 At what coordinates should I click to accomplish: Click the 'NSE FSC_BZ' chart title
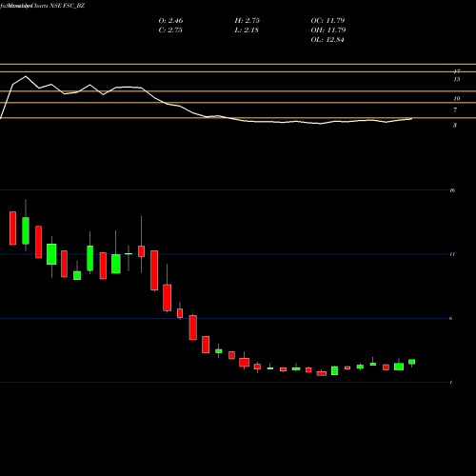[67, 6]
